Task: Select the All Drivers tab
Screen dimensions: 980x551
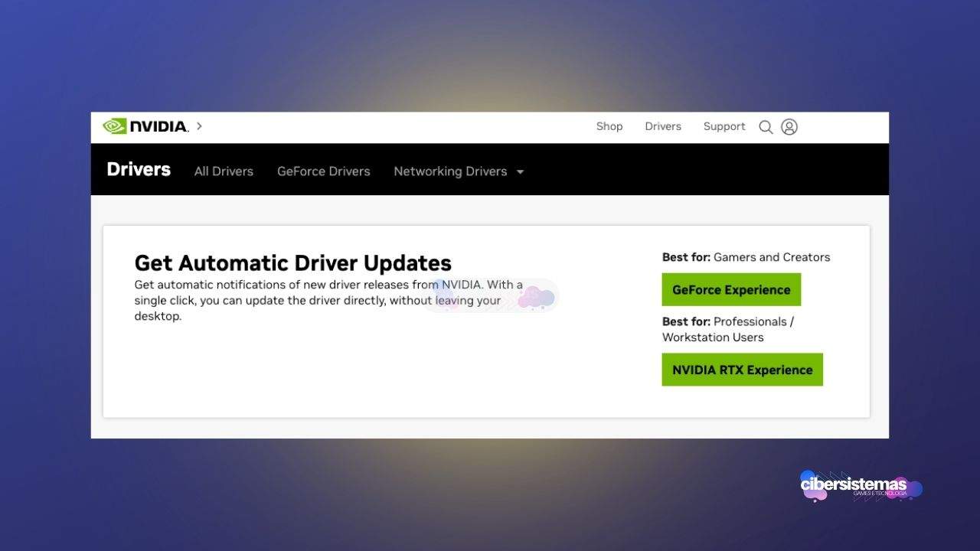Action: pyautogui.click(x=224, y=171)
